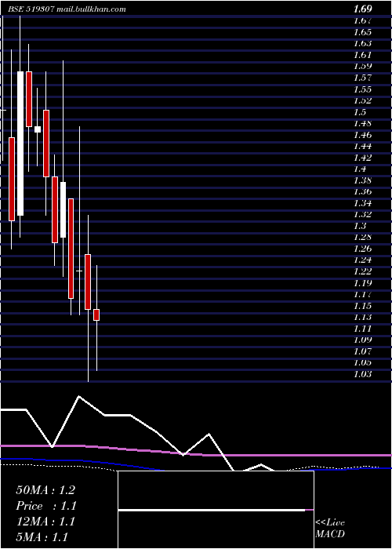392x549 pixels.
Task: Click the 1.4 price axis label
Action: pos(359,169)
